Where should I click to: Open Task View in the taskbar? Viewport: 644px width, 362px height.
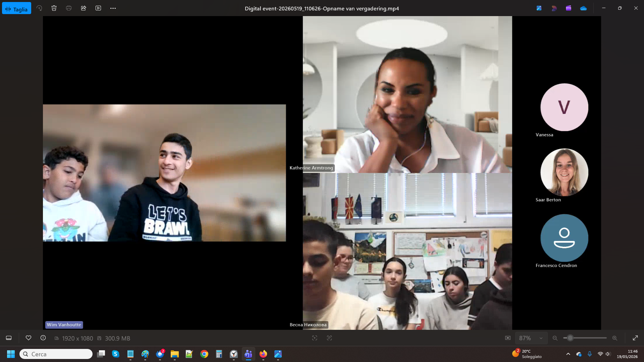click(101, 354)
